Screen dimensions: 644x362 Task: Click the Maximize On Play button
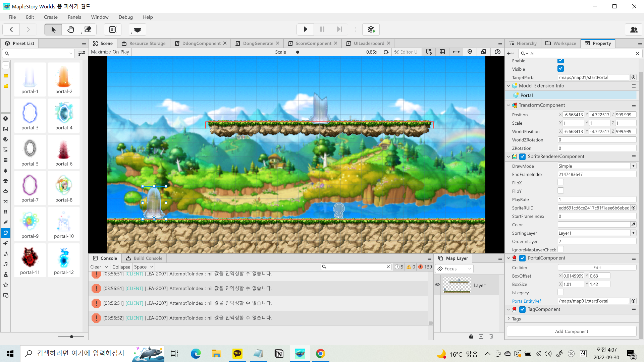coord(110,52)
